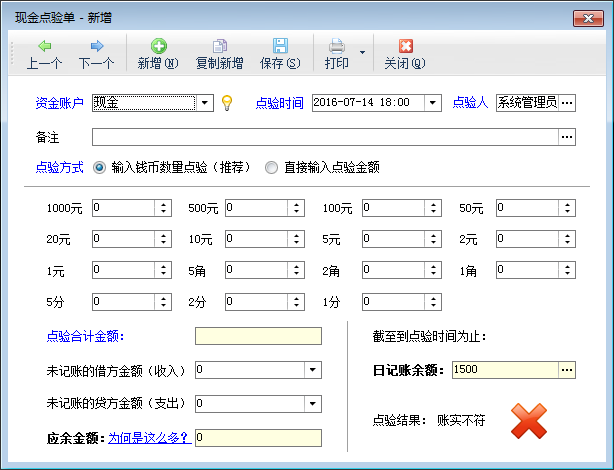The image size is (614, 470).
Task: Go to the next record (下一个)
Action: (96, 47)
